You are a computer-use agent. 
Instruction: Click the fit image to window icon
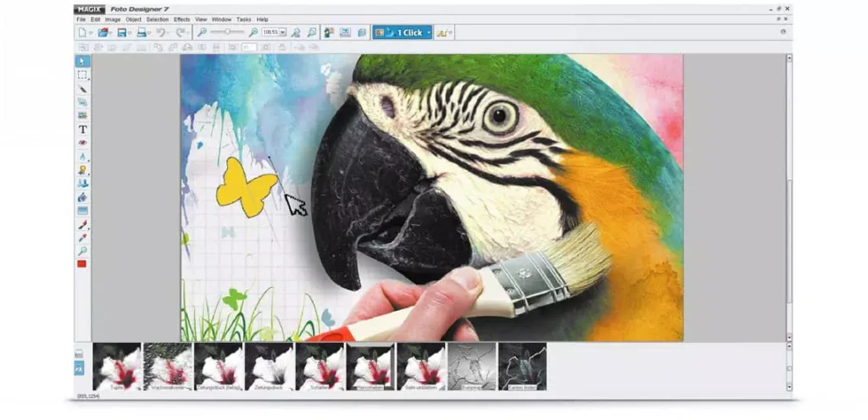tap(312, 33)
